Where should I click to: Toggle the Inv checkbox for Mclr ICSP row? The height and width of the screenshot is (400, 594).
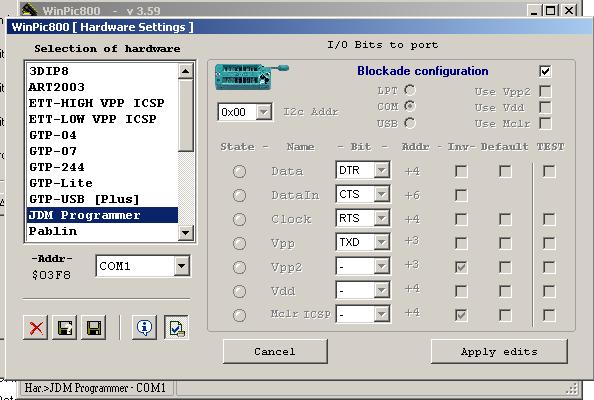point(461,315)
